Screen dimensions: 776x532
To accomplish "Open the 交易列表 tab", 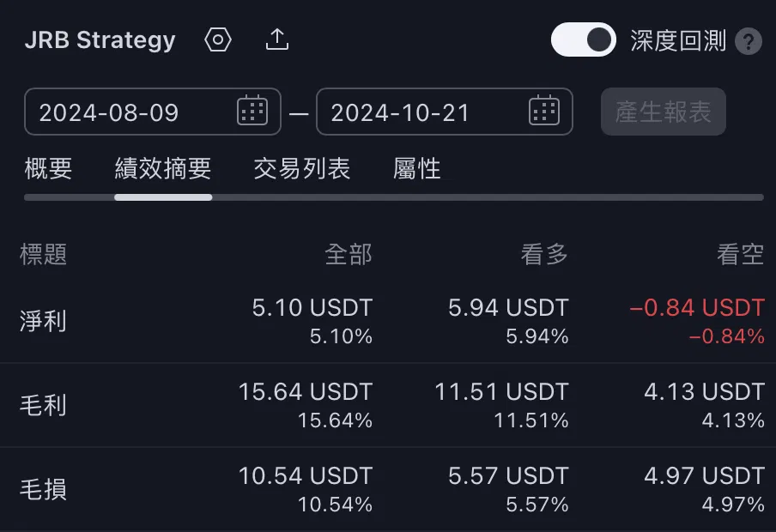I will coord(302,169).
